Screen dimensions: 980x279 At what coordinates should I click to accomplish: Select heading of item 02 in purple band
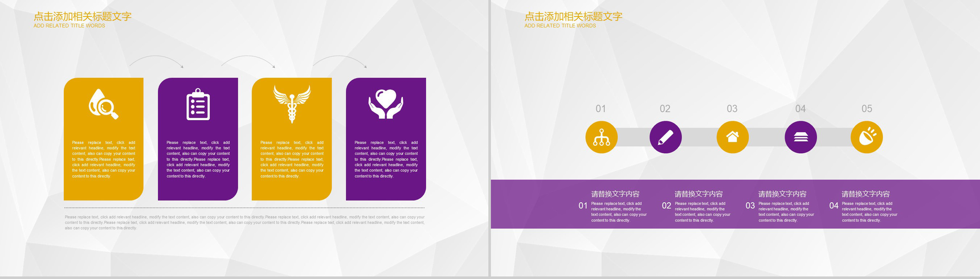click(699, 194)
